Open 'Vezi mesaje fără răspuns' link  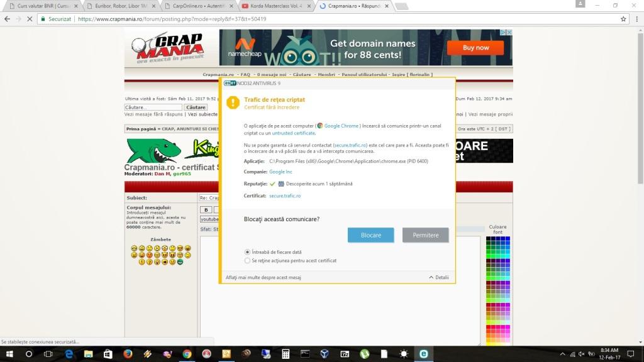[x=153, y=114]
